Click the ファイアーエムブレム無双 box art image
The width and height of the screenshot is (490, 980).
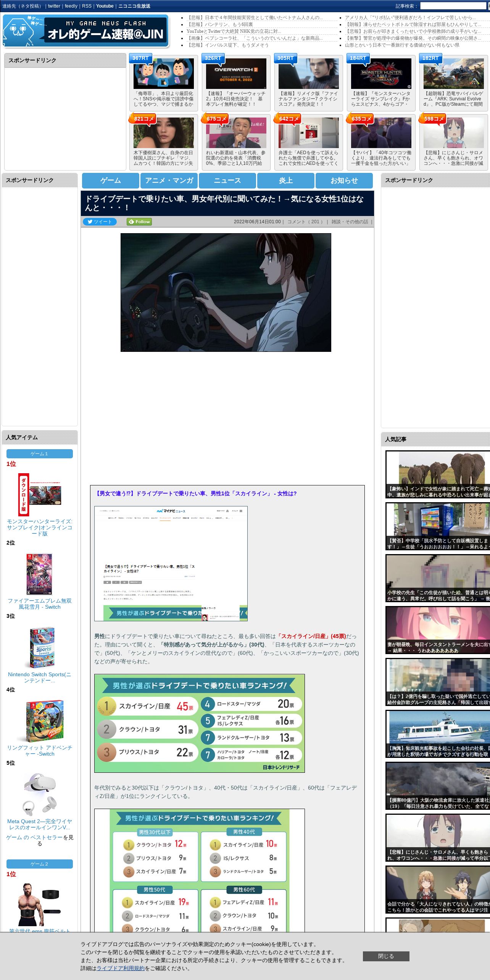40,574
